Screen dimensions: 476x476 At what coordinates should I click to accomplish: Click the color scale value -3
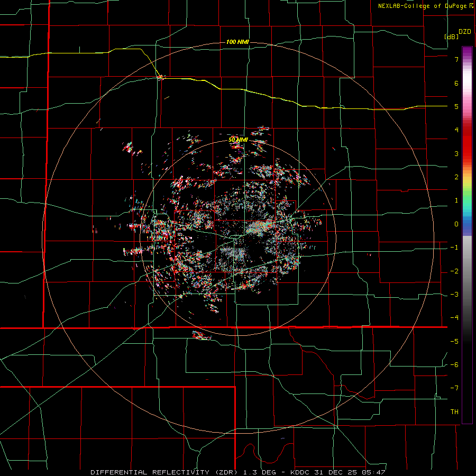[x=454, y=295]
